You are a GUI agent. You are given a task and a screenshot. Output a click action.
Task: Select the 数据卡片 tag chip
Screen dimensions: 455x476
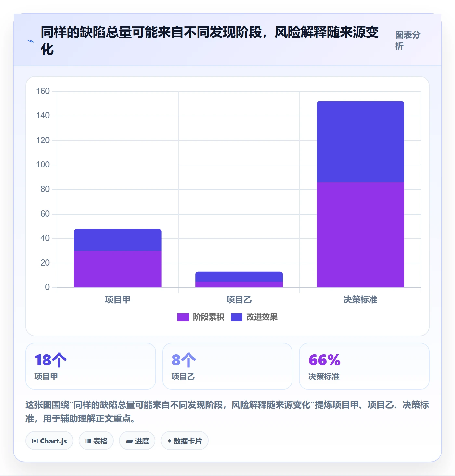point(185,441)
